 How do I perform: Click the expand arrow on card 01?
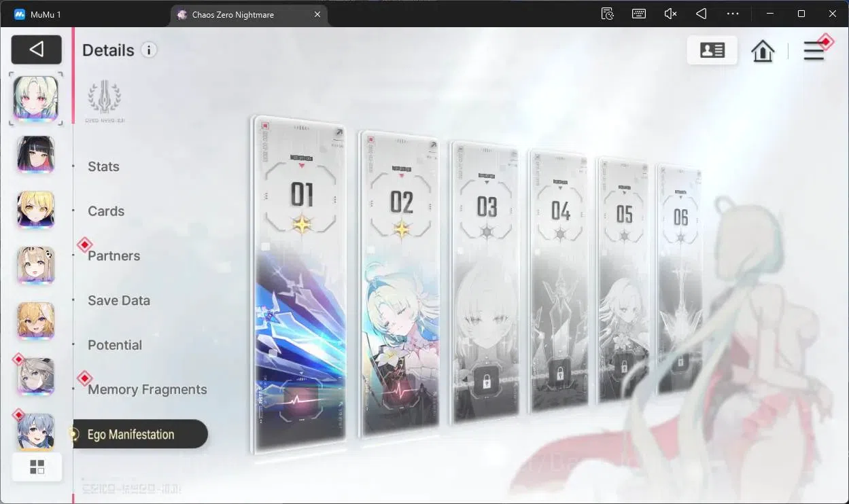338,134
